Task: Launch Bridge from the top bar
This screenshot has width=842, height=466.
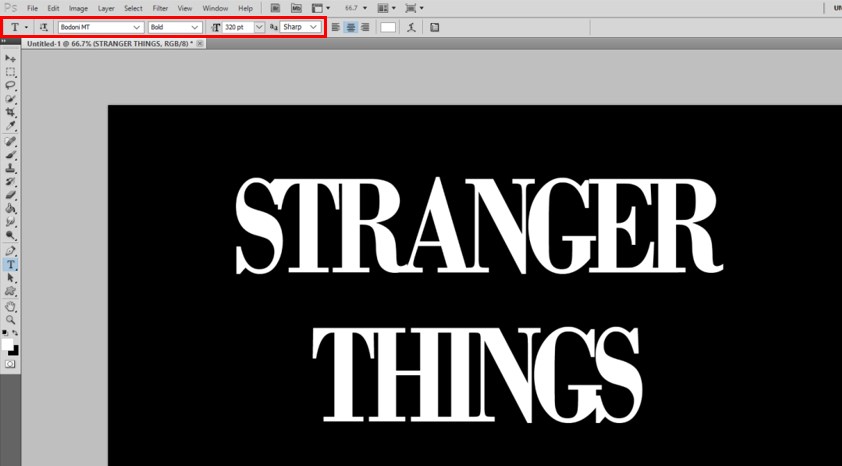Action: point(275,8)
